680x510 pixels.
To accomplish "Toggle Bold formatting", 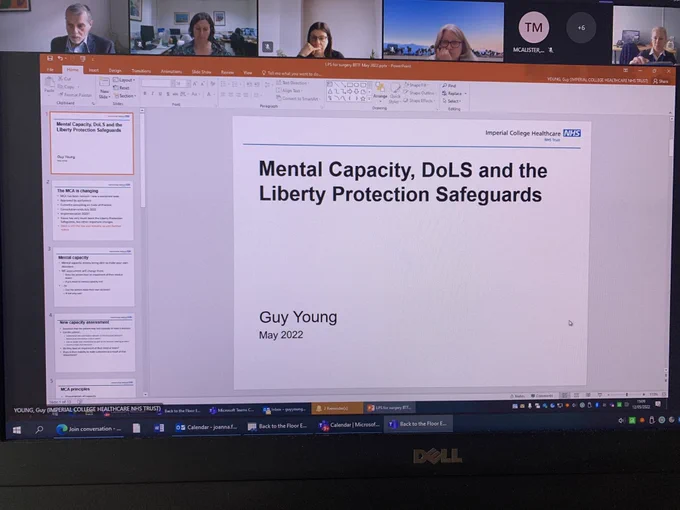I will tap(145, 94).
